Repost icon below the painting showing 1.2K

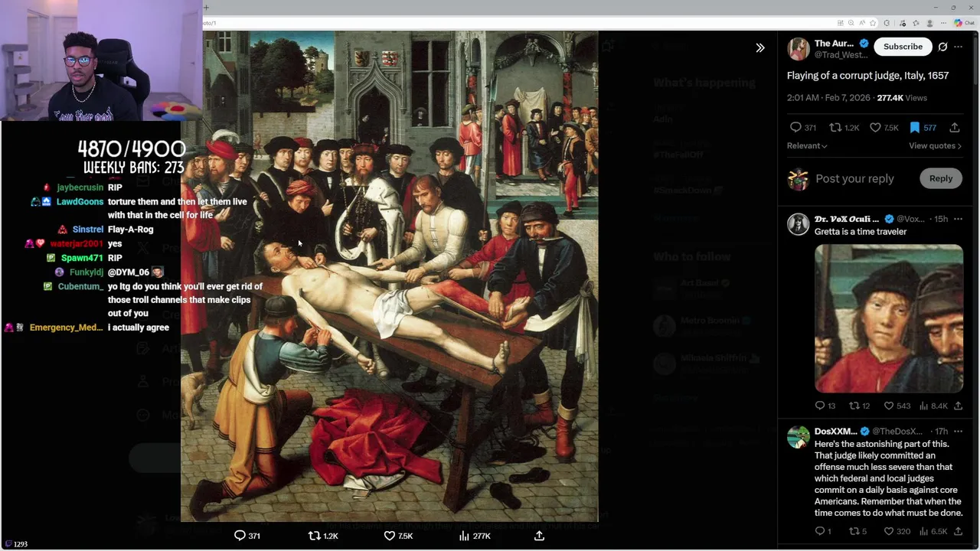pos(314,536)
